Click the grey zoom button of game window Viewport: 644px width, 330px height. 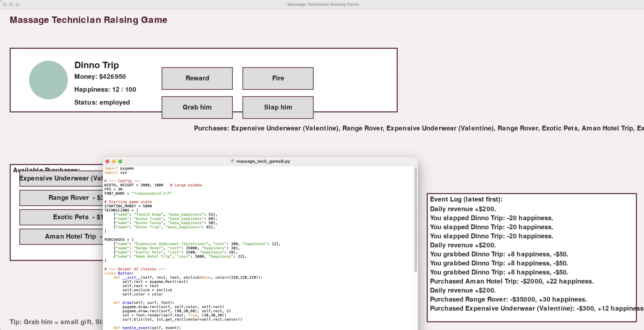coord(17,5)
